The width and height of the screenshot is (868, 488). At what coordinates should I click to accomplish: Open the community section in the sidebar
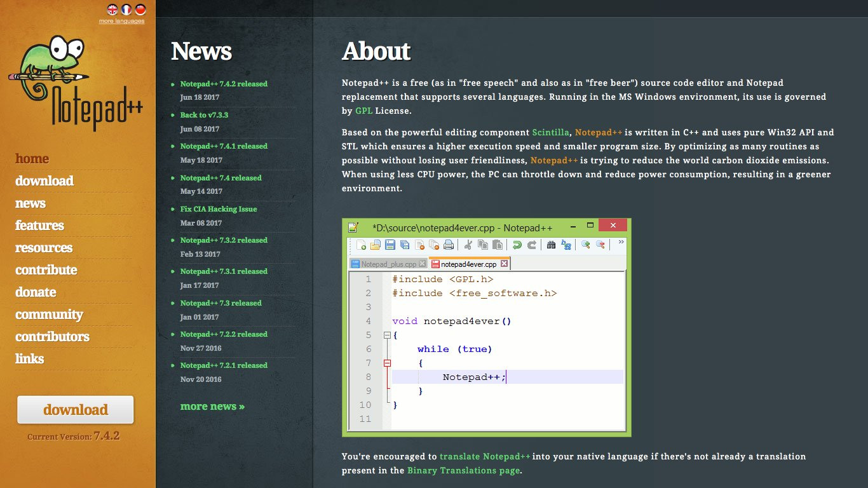click(49, 314)
